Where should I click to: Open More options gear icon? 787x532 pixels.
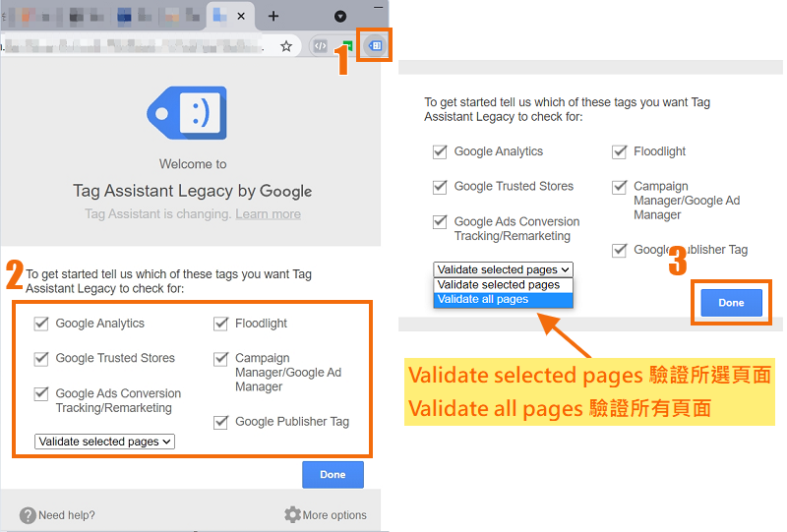[292, 514]
